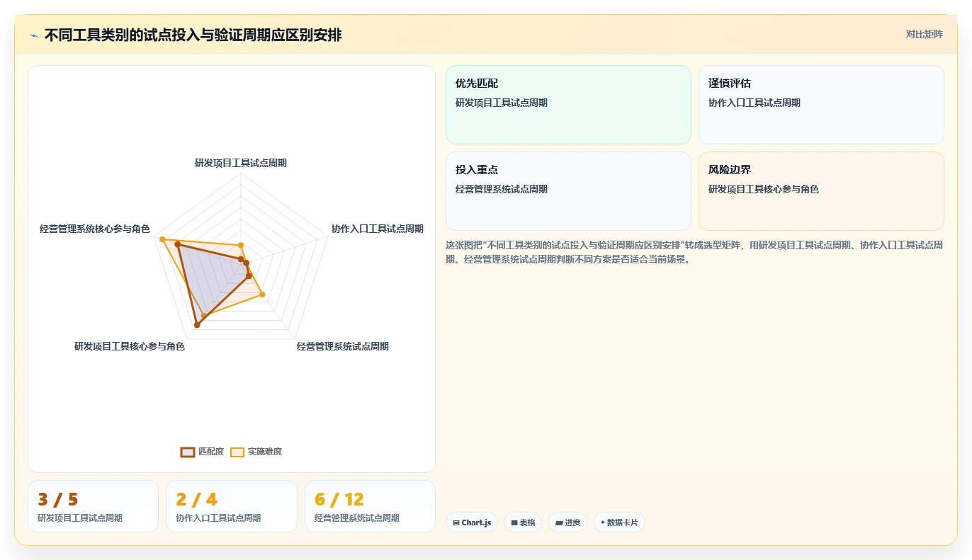Click 研发项目工具核心参与角色 text in 风险边界 card
Image resolution: width=972 pixels, height=560 pixels.
[764, 189]
